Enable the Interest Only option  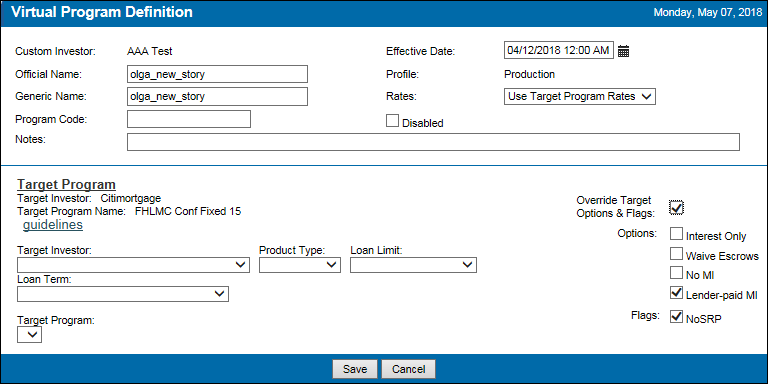coord(676,234)
